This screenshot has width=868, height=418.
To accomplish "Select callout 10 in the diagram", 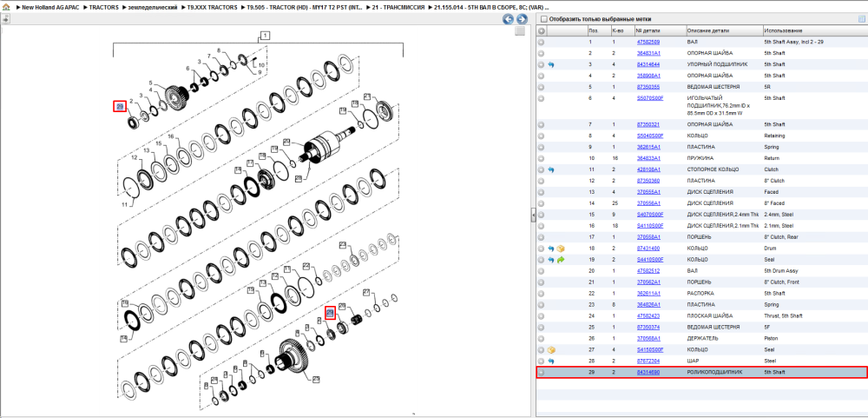I will [x=262, y=65].
